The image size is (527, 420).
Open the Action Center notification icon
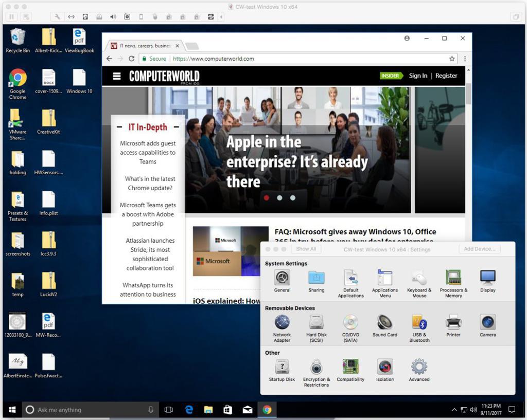click(x=512, y=410)
